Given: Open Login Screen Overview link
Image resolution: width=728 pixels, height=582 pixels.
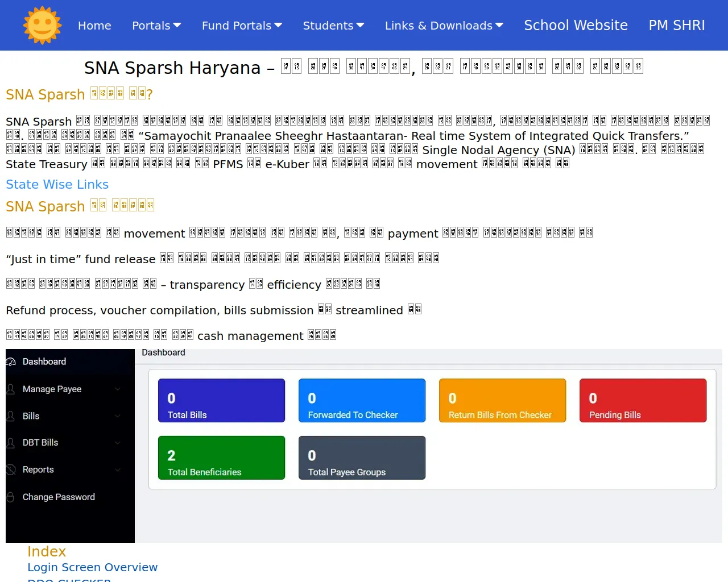Looking at the screenshot, I should (92, 567).
